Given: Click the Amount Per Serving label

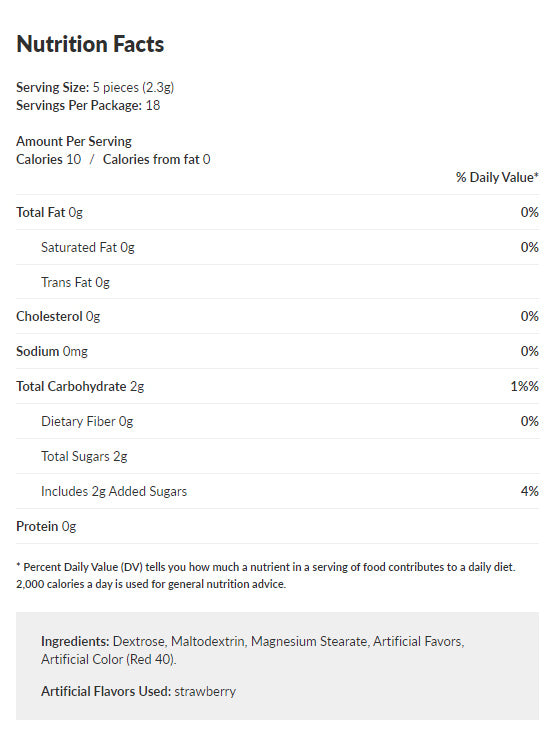Looking at the screenshot, I should point(74,141).
